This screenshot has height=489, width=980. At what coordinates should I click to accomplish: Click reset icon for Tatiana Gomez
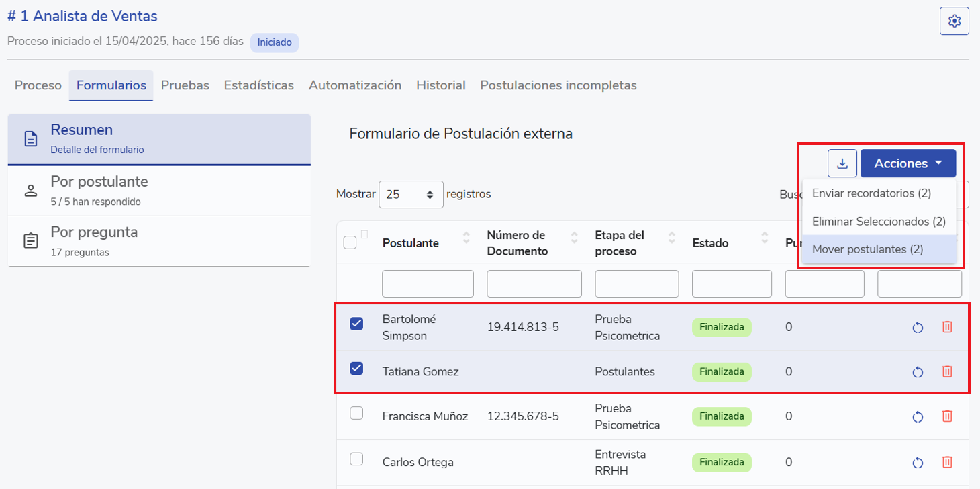click(x=918, y=371)
